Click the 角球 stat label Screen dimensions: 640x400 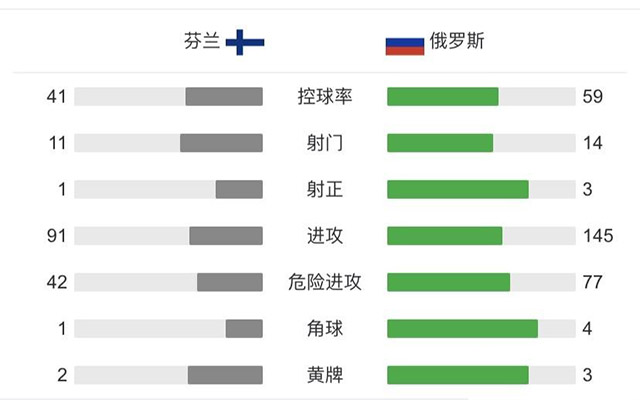tap(325, 328)
